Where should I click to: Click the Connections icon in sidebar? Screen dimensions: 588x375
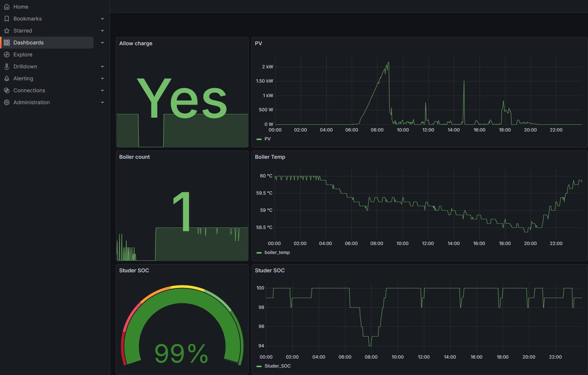tap(7, 91)
